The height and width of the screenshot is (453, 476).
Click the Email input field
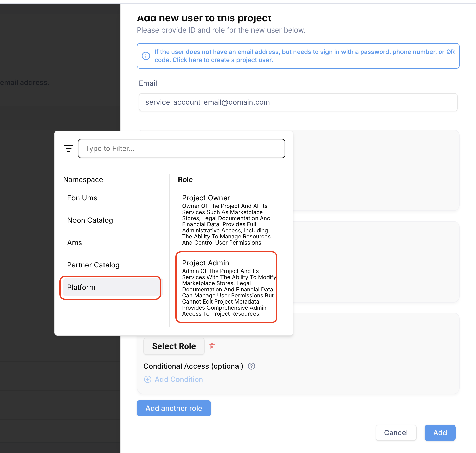click(298, 102)
